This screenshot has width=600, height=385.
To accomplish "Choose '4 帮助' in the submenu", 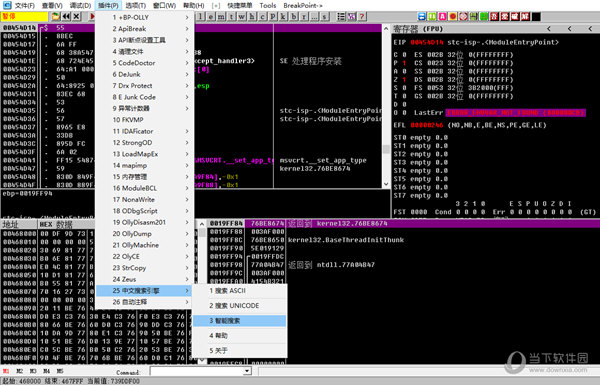I will (239, 336).
